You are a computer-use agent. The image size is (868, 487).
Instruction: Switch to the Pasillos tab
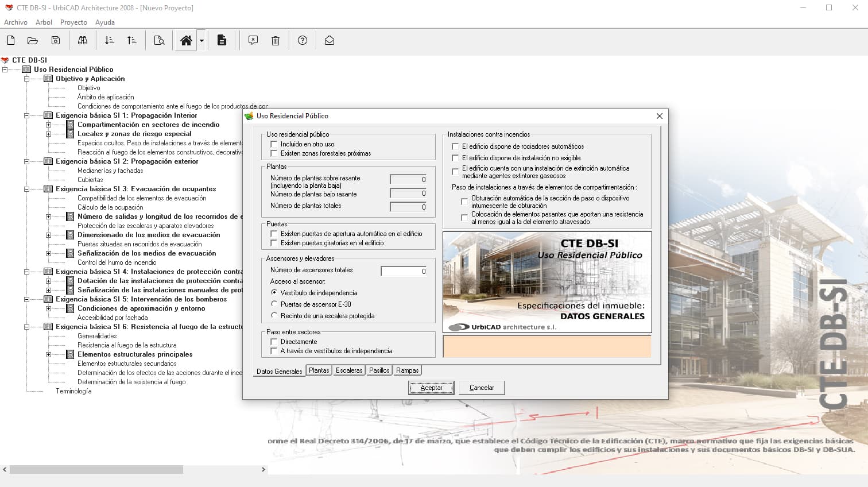[x=379, y=370]
